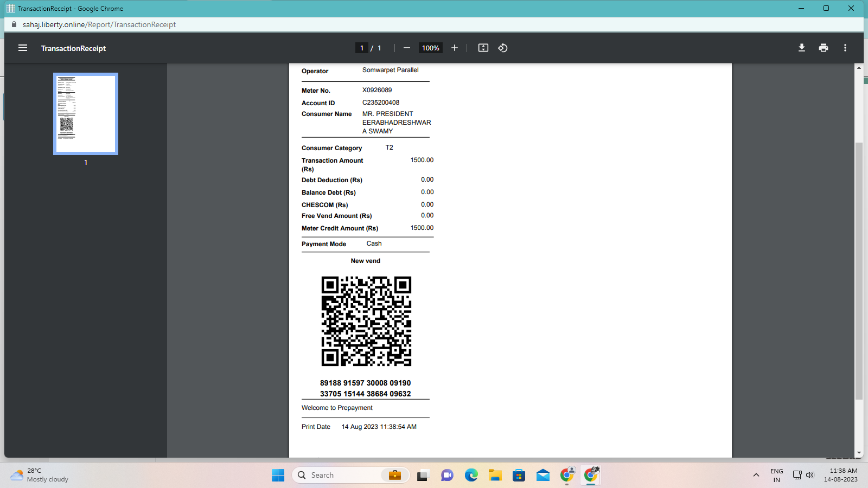Show hidden system tray icons
The image size is (868, 488).
pyautogui.click(x=756, y=475)
